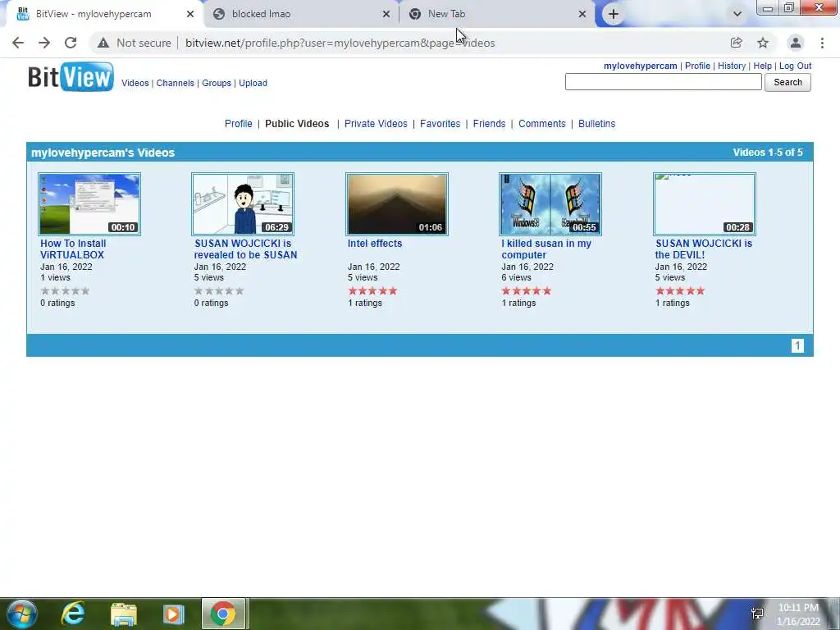Click 'How To Install ViRTUALBOX' title link
This screenshot has height=630, width=840.
(x=73, y=249)
